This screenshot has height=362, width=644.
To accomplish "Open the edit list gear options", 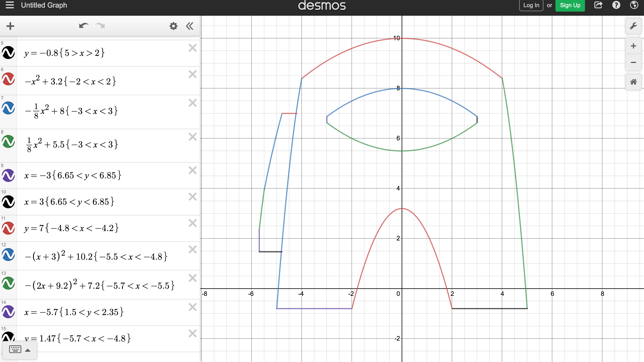I will point(173,26).
